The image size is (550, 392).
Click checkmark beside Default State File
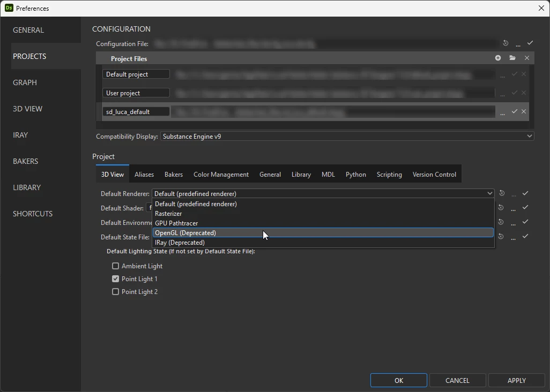click(525, 236)
